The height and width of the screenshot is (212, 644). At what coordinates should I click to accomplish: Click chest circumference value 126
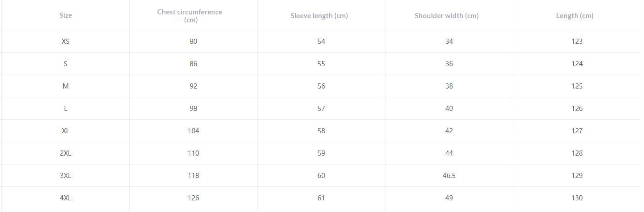193,198
